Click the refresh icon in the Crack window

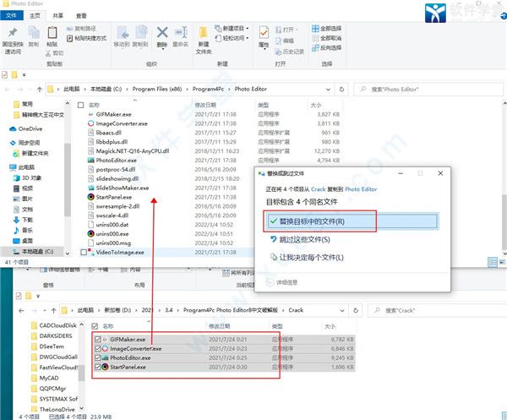356,310
